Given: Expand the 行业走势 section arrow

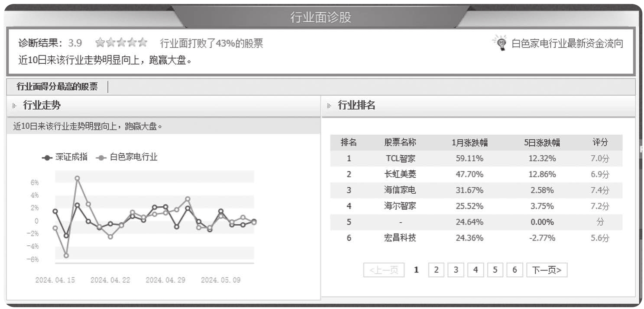Looking at the screenshot, I should point(14,105).
